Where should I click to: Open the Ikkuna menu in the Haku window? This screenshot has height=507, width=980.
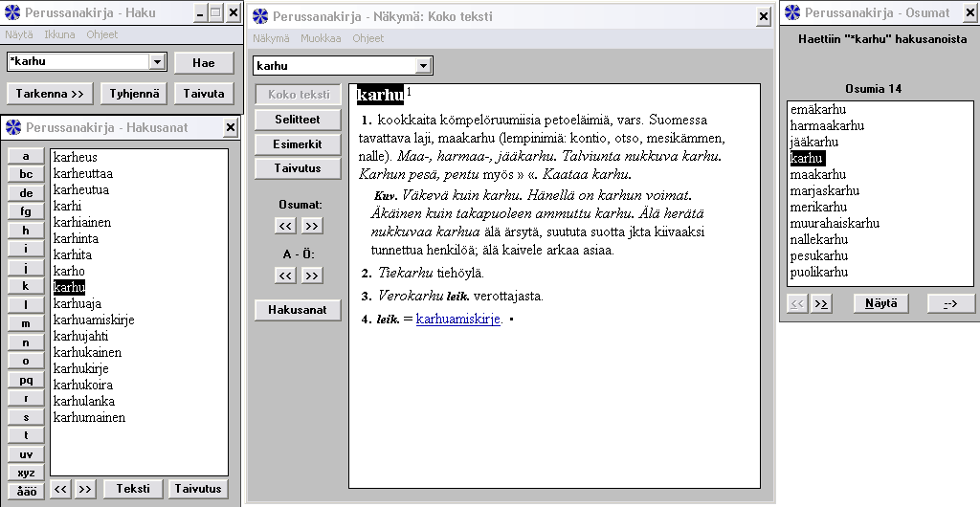[x=59, y=34]
